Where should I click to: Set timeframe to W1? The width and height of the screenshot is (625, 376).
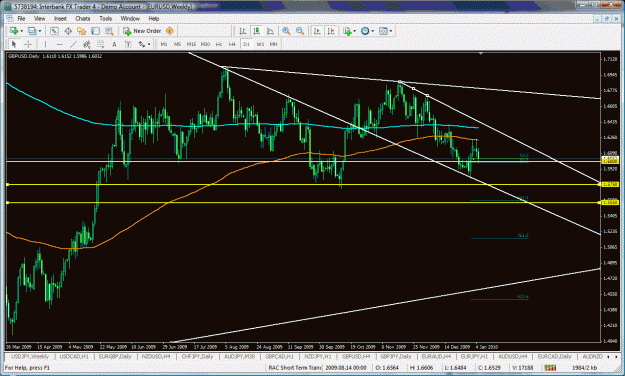tap(260, 44)
